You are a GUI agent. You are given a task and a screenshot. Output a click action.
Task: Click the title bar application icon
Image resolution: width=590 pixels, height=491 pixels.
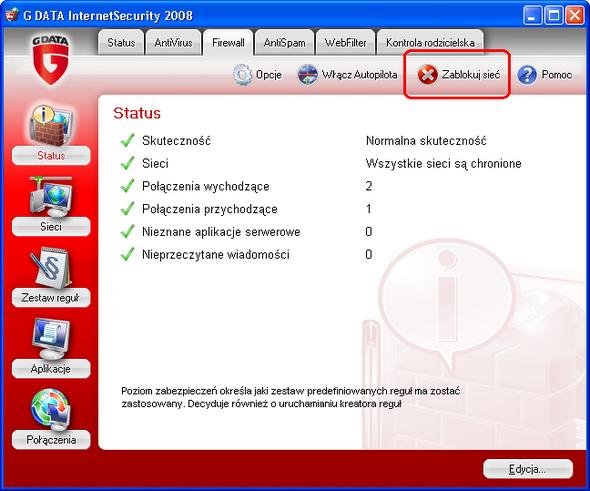(12, 15)
